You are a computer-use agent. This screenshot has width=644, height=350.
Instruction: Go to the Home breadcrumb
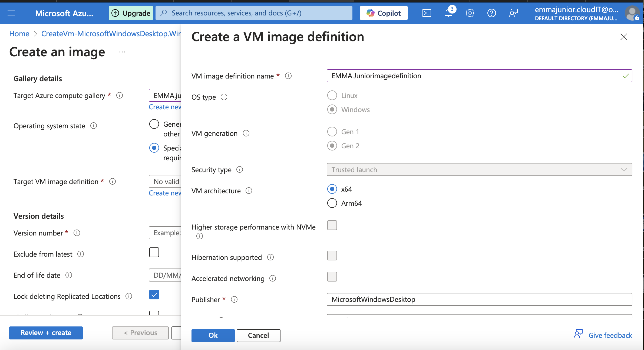[19, 34]
